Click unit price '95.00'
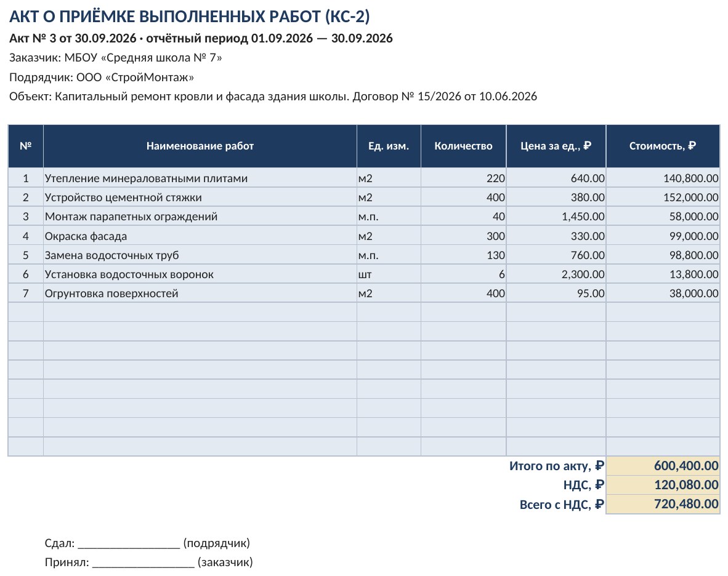 tap(556, 293)
